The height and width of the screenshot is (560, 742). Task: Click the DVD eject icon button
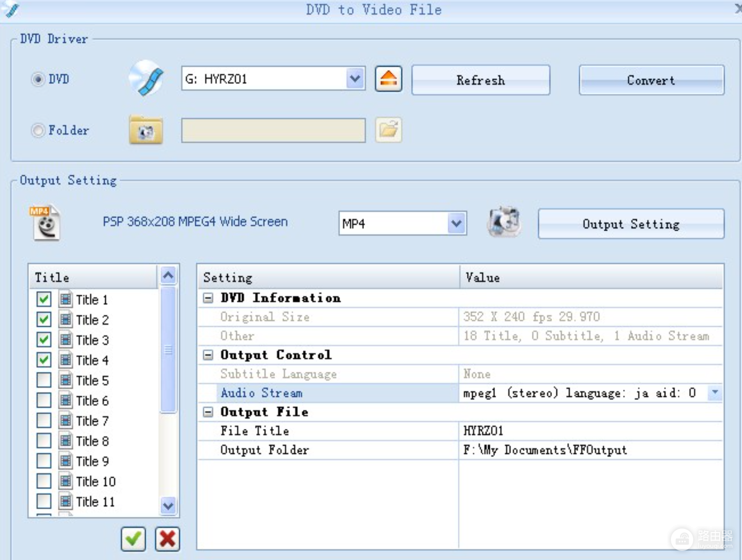click(x=388, y=79)
